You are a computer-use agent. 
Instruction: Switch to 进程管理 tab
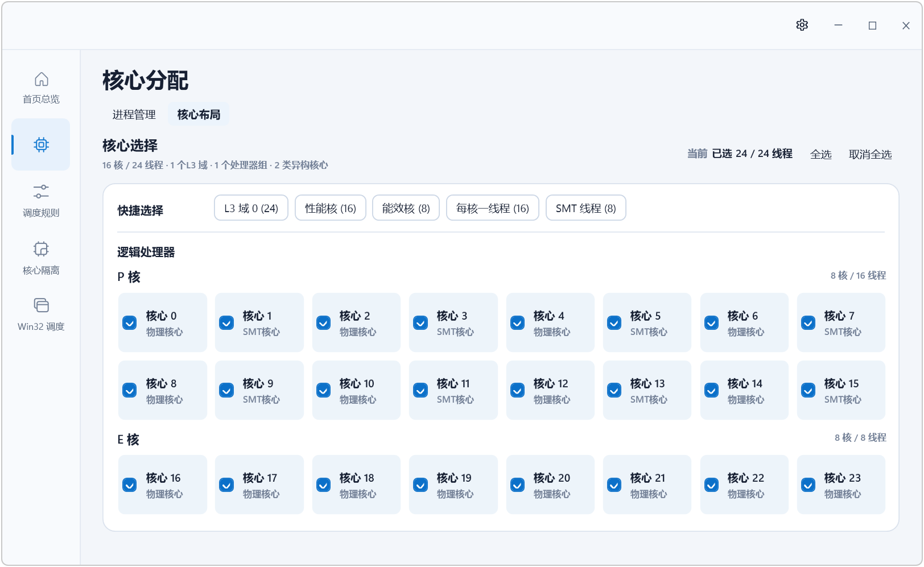tap(134, 114)
